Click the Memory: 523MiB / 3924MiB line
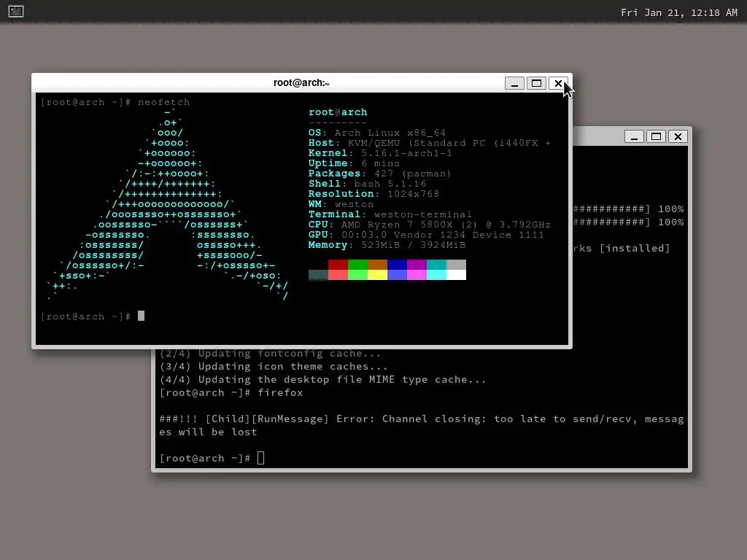This screenshot has height=560, width=747. pos(387,245)
